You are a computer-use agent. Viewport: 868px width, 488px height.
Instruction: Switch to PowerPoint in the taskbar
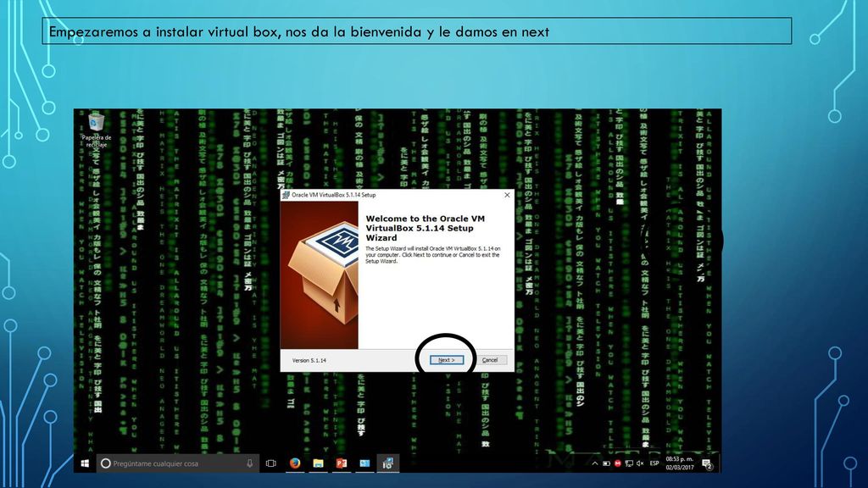(342, 463)
